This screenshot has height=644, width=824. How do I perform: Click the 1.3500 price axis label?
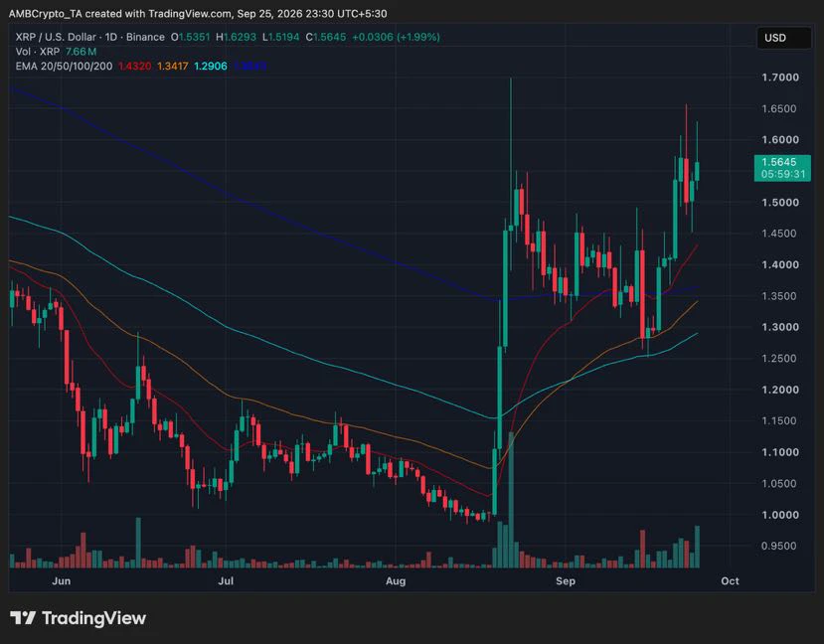pyautogui.click(x=780, y=296)
